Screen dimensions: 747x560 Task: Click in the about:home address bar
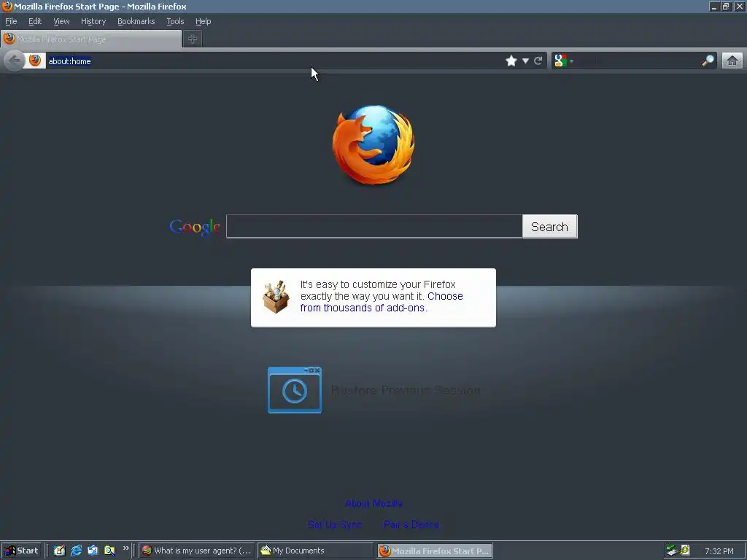coord(274,61)
